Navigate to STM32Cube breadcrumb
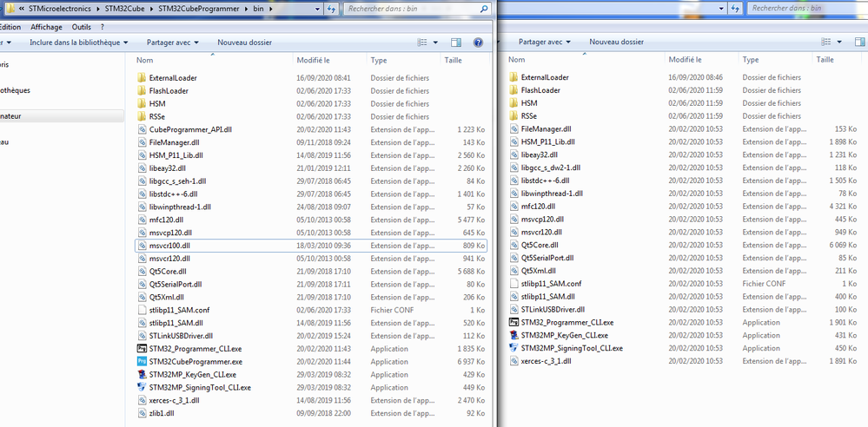868x427 pixels. [x=124, y=9]
